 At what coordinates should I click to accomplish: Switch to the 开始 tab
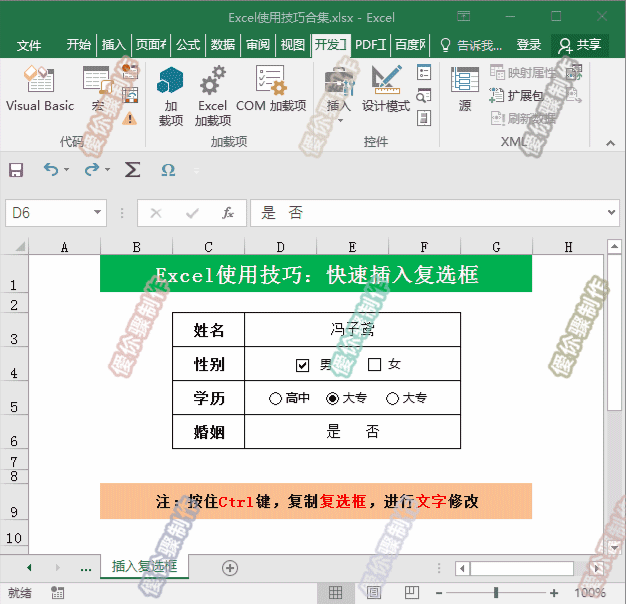(79, 45)
